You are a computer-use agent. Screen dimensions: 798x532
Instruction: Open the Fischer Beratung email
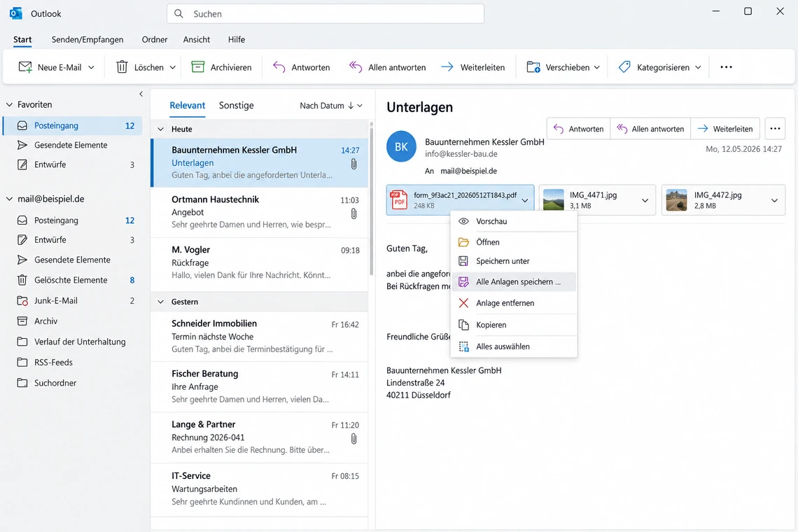[260, 387]
